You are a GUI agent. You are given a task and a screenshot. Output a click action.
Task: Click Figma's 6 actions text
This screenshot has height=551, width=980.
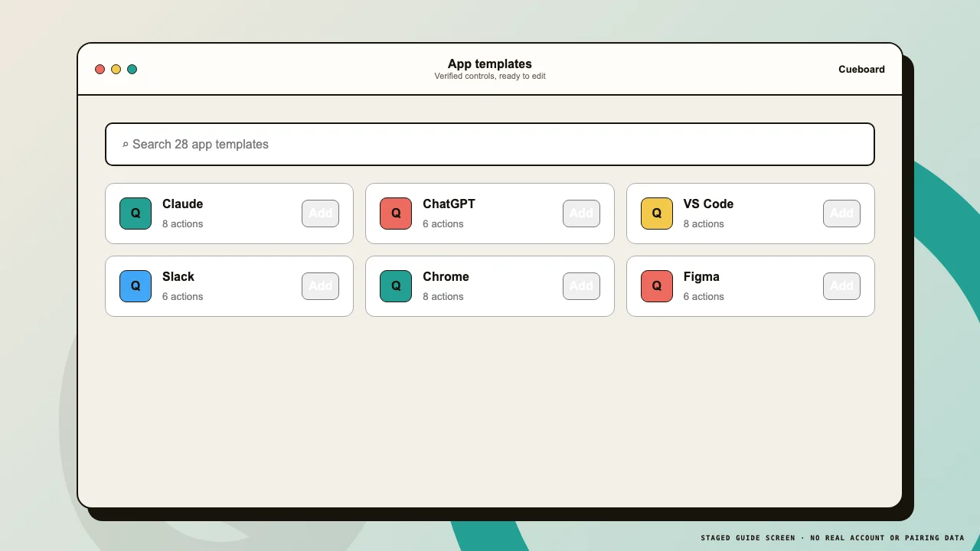(704, 297)
